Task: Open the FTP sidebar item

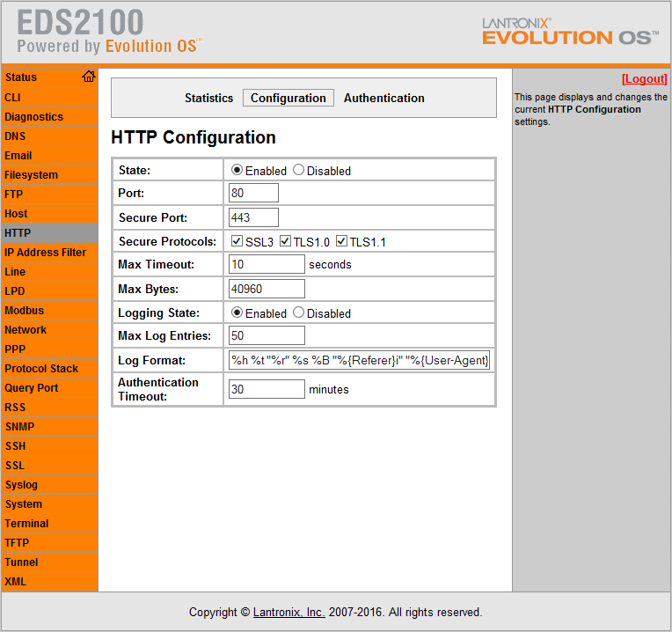Action: click(x=50, y=194)
